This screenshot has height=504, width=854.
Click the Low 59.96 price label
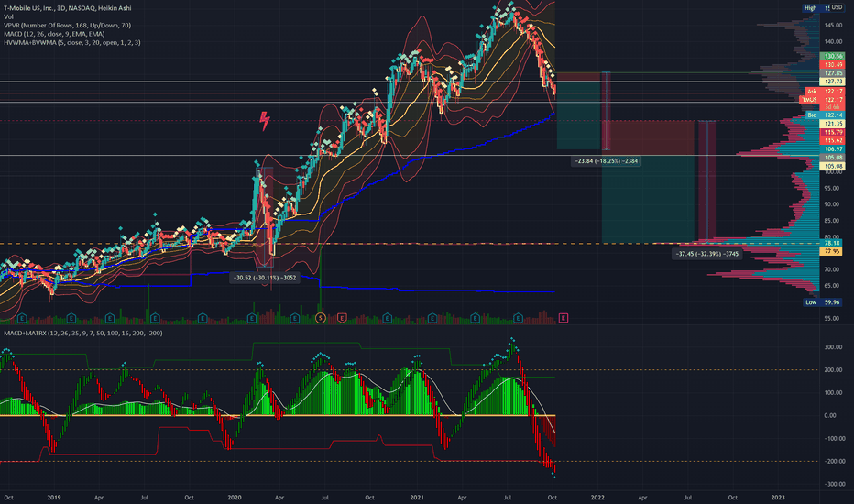(x=823, y=302)
